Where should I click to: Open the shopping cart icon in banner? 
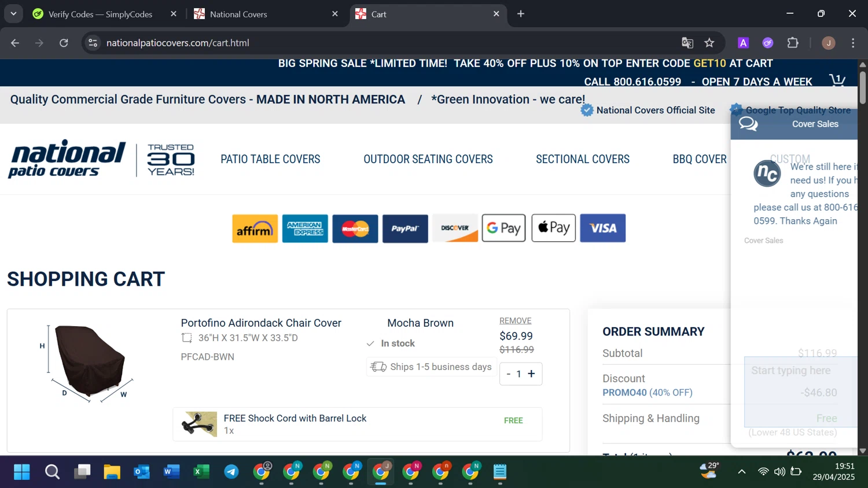click(837, 80)
